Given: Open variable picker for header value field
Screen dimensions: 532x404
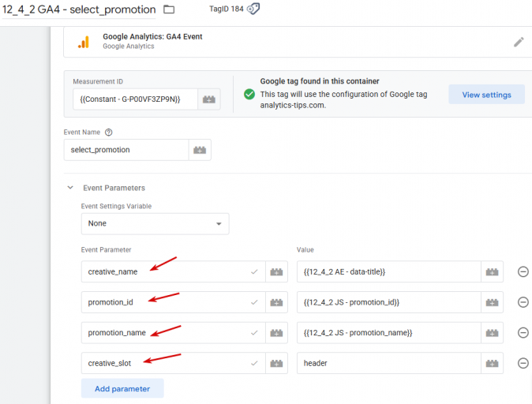Looking at the screenshot, I should click(493, 363).
